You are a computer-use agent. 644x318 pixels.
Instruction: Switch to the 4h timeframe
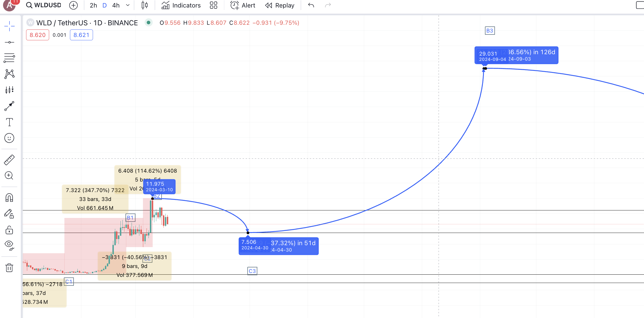point(116,5)
